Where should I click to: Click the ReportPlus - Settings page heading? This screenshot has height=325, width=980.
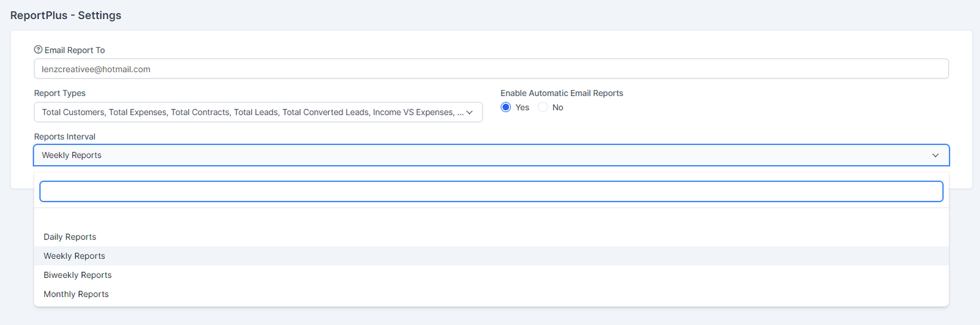coord(66,15)
